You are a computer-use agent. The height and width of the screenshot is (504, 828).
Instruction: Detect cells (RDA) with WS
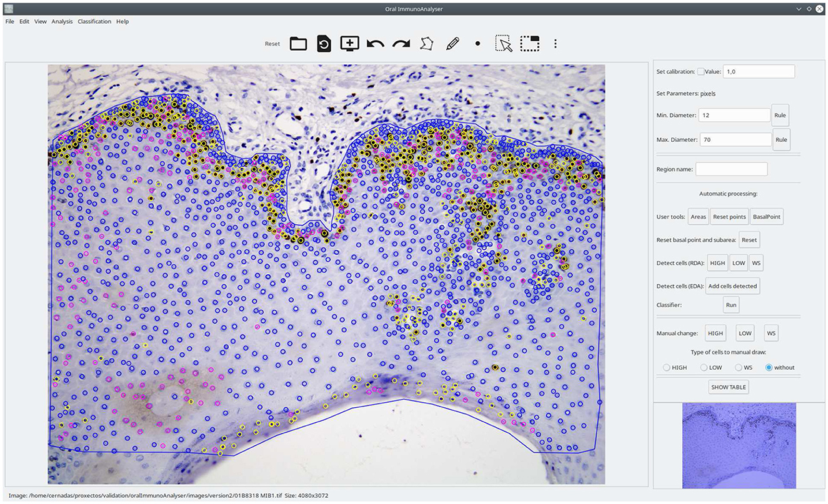click(756, 263)
